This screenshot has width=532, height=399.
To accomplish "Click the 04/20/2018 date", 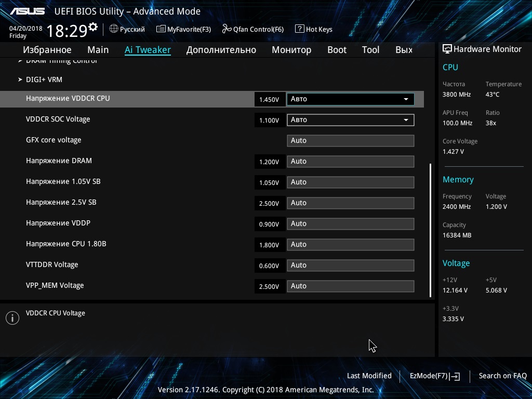I will [26, 29].
